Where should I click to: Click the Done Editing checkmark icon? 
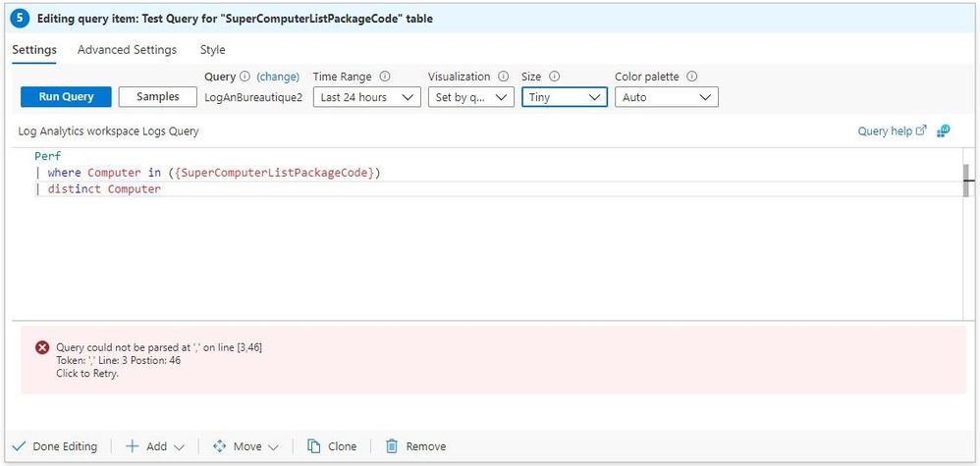tap(19, 446)
